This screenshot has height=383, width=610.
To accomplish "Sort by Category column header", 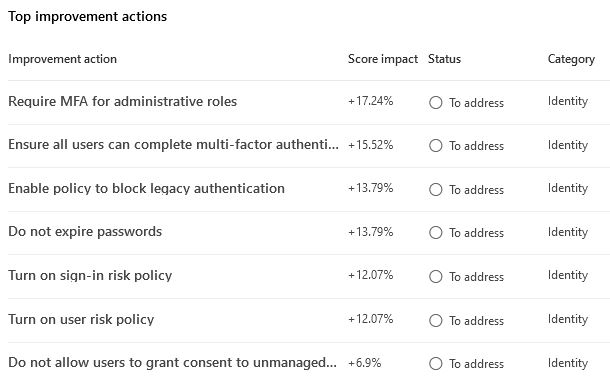I will pos(571,59).
